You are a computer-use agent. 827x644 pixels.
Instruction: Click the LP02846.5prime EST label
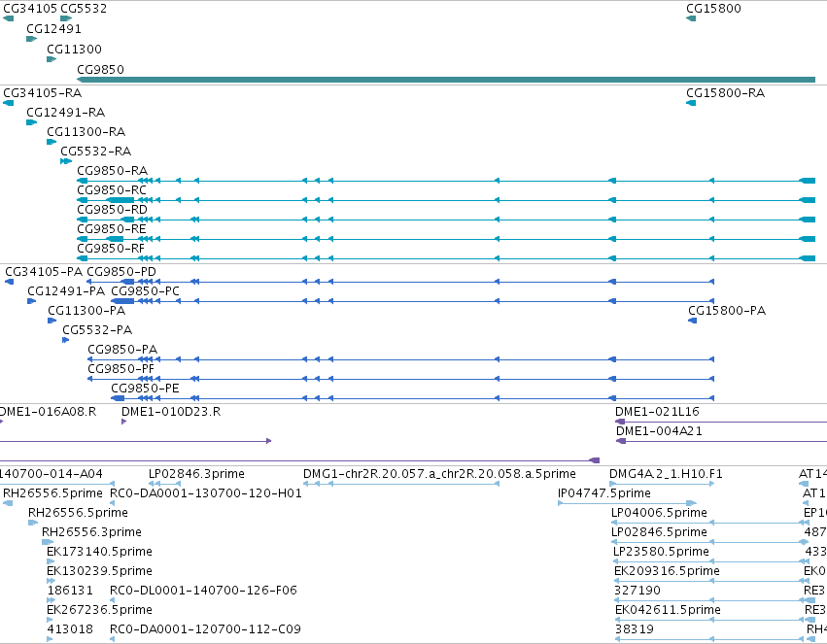point(659,532)
